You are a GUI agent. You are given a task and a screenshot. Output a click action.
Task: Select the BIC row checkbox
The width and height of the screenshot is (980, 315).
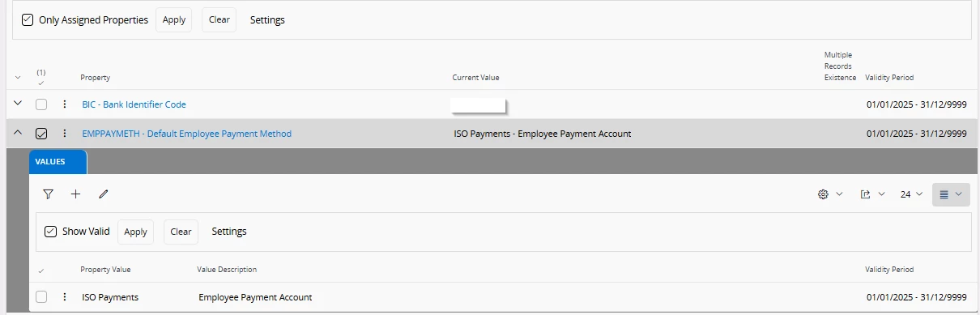[x=41, y=104]
